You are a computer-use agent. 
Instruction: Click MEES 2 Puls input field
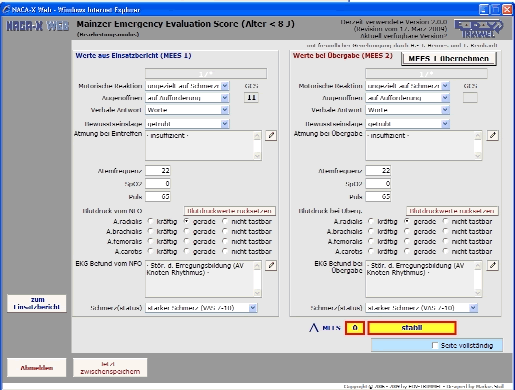pyautogui.click(x=378, y=196)
